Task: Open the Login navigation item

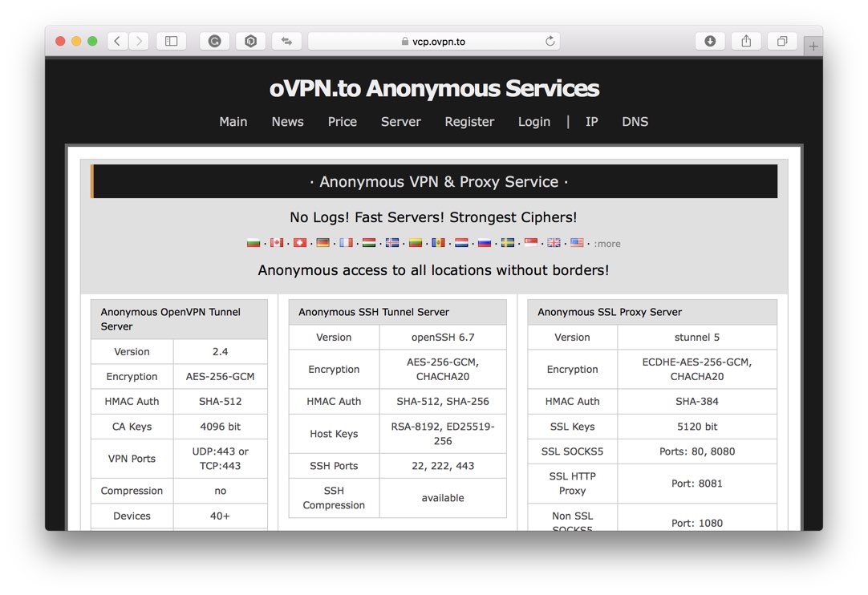Action: tap(534, 123)
